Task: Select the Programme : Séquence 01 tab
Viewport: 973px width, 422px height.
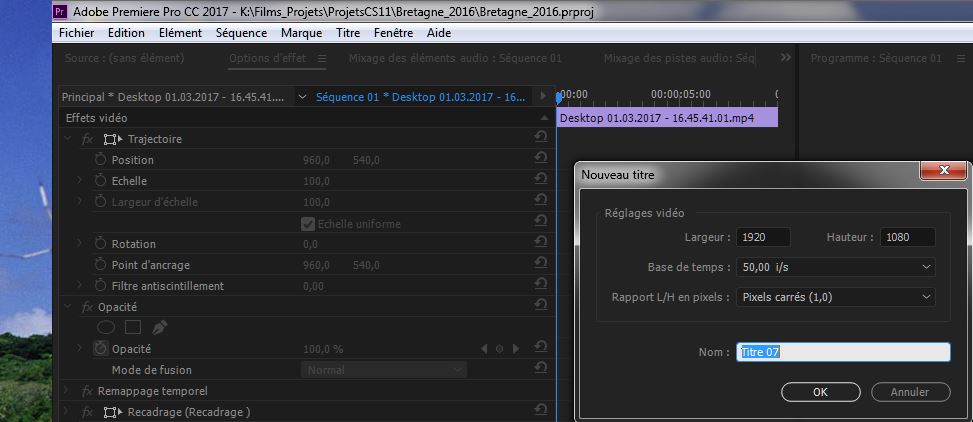Action: tap(876, 58)
